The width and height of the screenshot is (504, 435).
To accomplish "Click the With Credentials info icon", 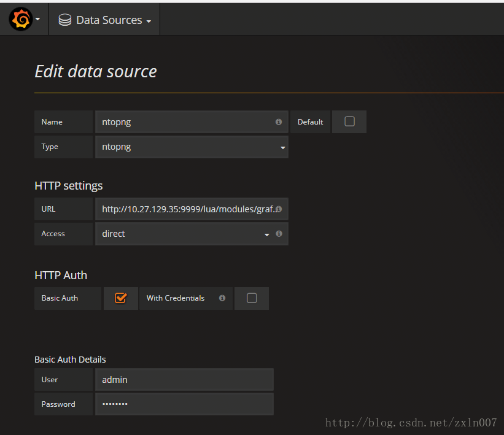I will [x=222, y=298].
